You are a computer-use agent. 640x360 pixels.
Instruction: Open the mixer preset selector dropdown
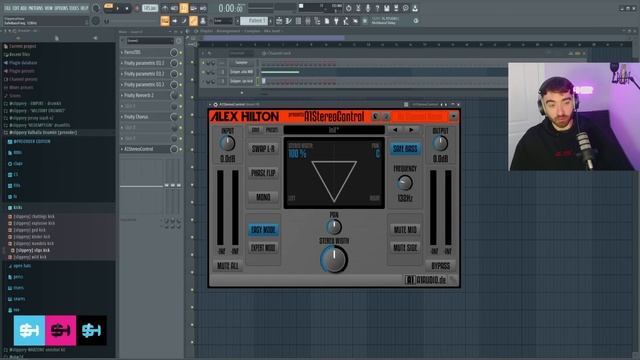(x=150, y=41)
